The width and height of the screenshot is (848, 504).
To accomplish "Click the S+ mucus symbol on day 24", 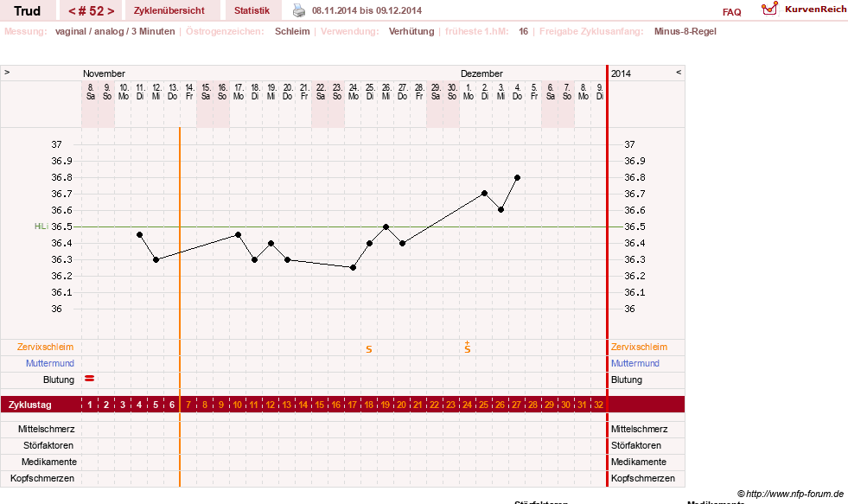I will 468,348.
